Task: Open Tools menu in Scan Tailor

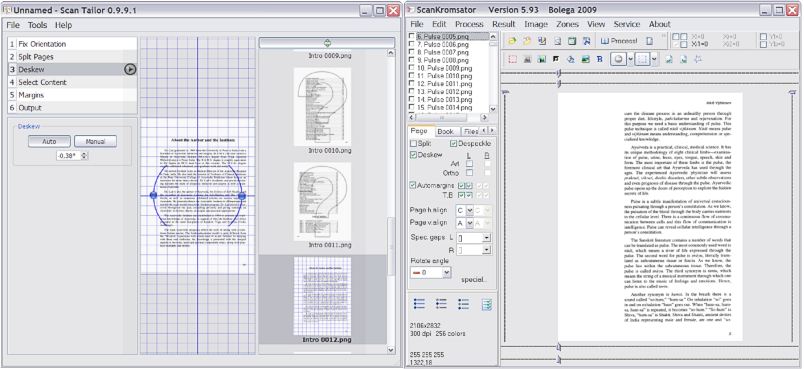Action: (x=37, y=25)
